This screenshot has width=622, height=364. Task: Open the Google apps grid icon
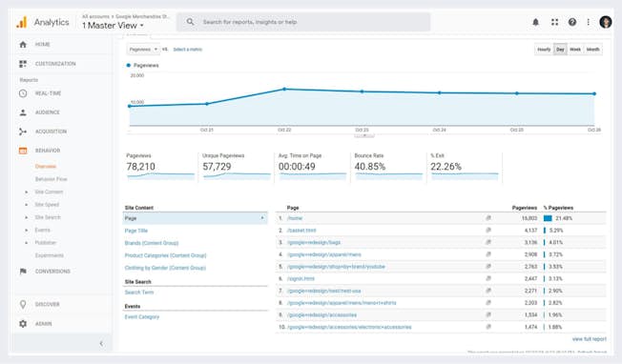(x=554, y=22)
